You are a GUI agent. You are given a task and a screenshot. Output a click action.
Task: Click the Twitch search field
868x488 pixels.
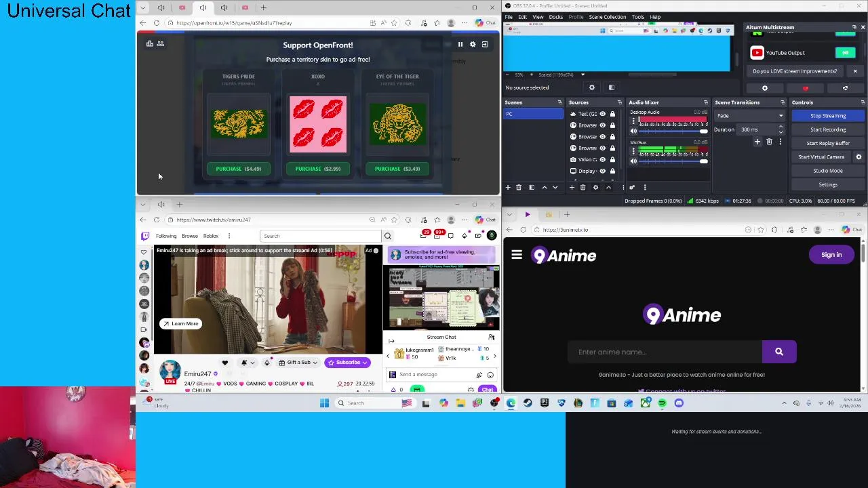[321, 236]
